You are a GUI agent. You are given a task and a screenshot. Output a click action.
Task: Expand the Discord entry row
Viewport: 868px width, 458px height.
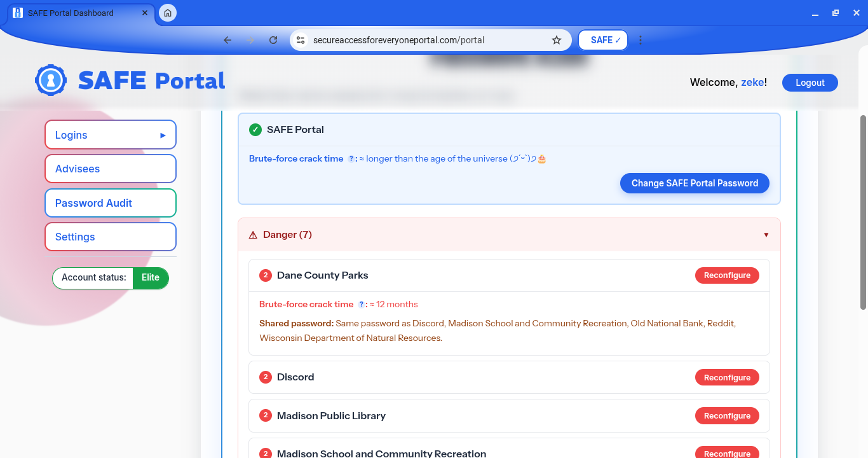509,377
